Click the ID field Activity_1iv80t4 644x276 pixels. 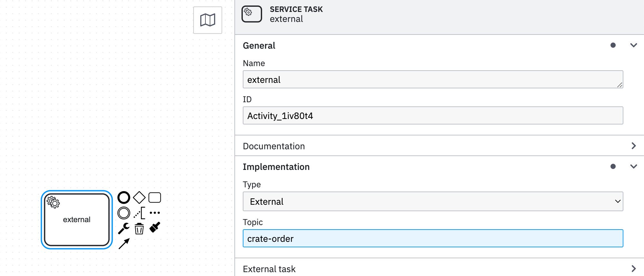[433, 115]
